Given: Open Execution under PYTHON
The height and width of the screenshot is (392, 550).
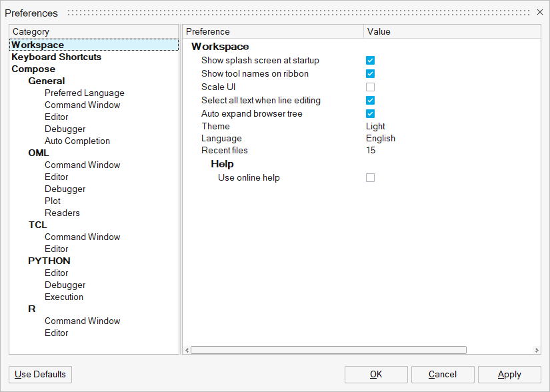Looking at the screenshot, I should pyautogui.click(x=64, y=297).
